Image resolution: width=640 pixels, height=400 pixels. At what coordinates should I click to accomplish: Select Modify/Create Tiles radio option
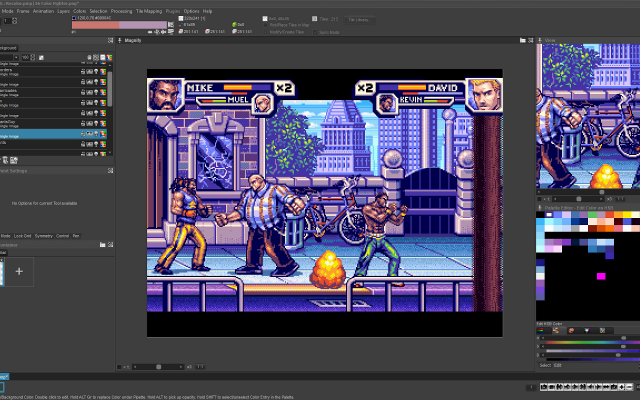click(266, 32)
